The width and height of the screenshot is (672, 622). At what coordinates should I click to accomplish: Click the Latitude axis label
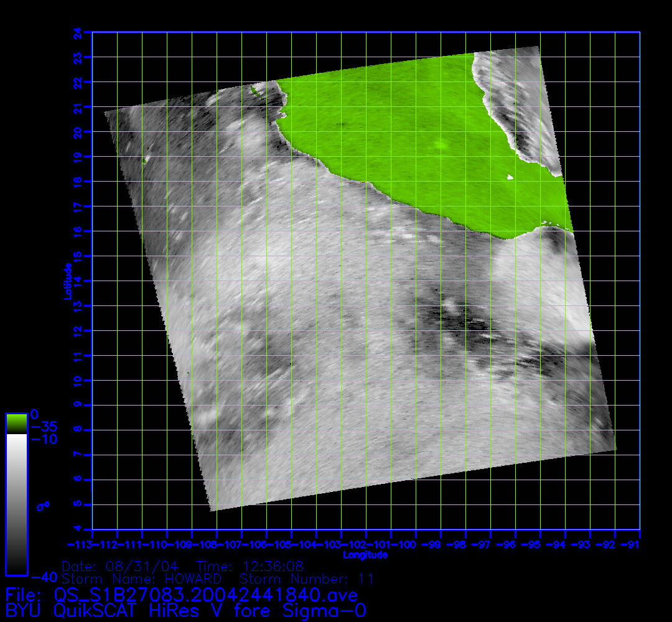tap(67, 281)
